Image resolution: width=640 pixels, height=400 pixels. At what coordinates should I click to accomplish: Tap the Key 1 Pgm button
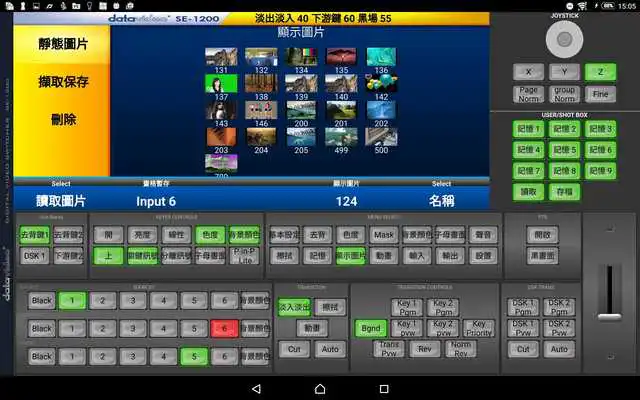pyautogui.click(x=407, y=307)
